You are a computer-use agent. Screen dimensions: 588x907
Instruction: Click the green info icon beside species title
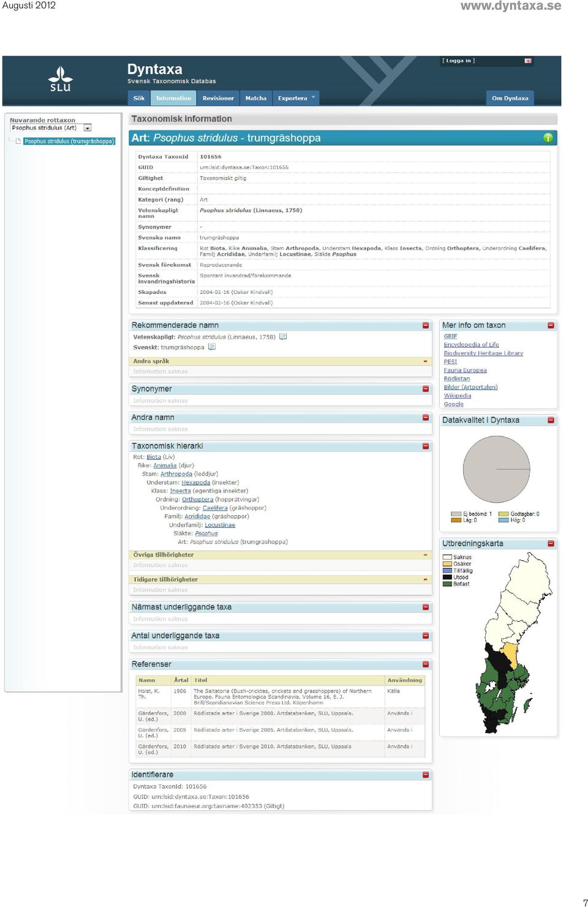click(548, 138)
